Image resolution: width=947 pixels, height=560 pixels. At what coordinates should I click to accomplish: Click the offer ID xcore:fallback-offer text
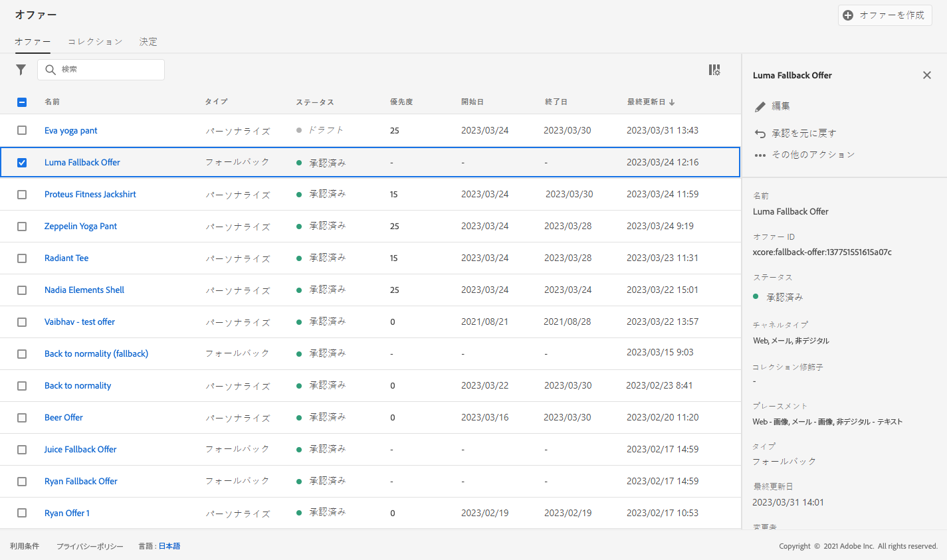(822, 252)
